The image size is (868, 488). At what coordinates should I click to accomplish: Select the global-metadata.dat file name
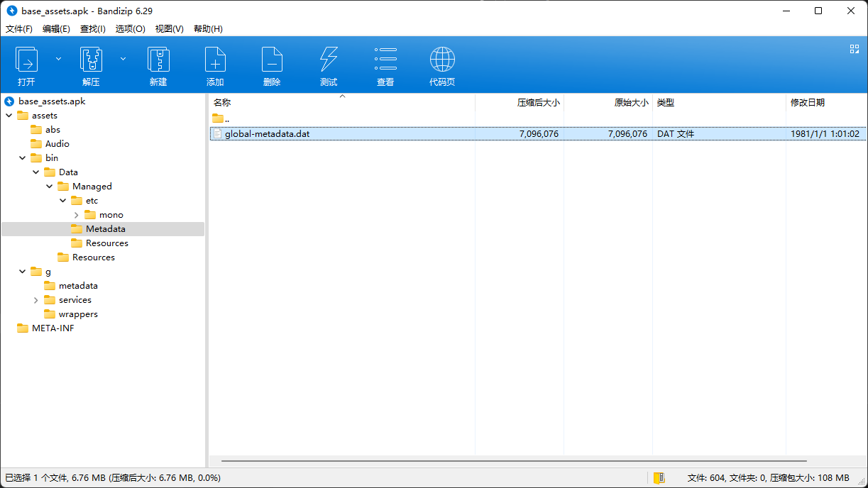(x=268, y=133)
